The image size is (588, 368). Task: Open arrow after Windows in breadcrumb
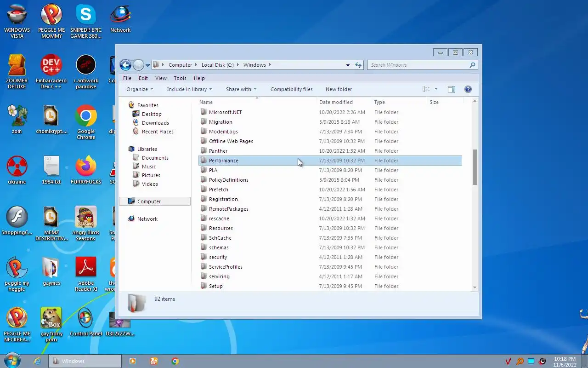[x=270, y=65]
